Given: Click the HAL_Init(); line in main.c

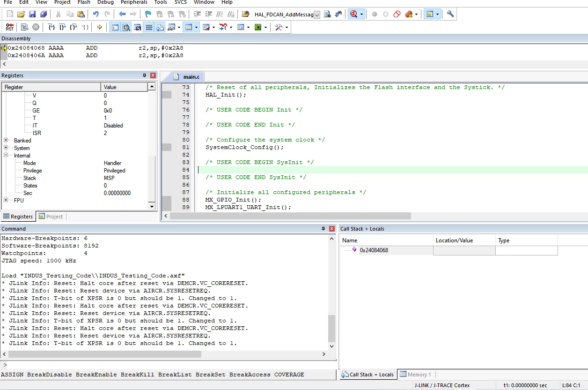Looking at the screenshot, I should coord(226,95).
